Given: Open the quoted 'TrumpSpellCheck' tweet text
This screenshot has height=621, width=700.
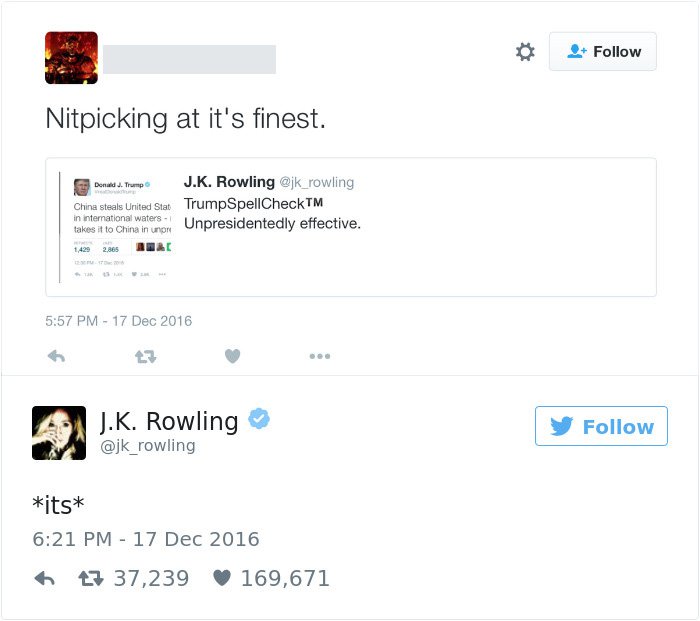Looking at the screenshot, I should (272, 213).
